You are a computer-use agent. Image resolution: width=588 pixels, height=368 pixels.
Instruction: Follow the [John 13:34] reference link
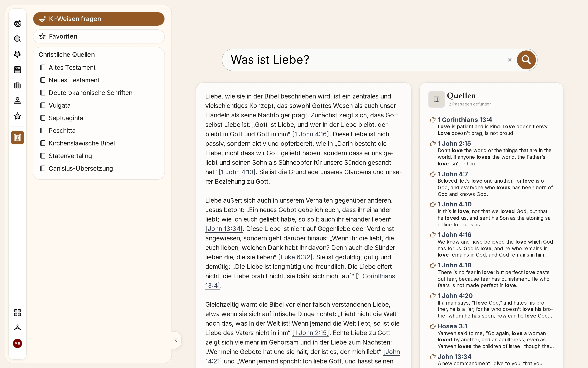[224, 229]
